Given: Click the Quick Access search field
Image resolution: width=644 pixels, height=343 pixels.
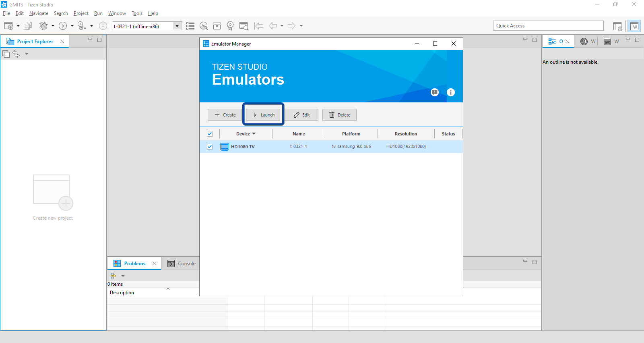Looking at the screenshot, I should click(x=548, y=26).
